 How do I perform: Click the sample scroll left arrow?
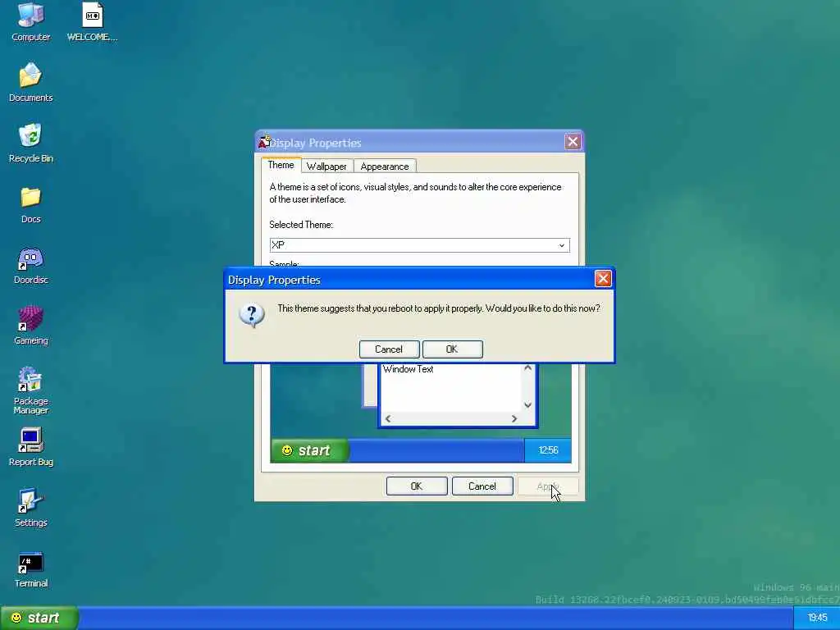click(388, 419)
